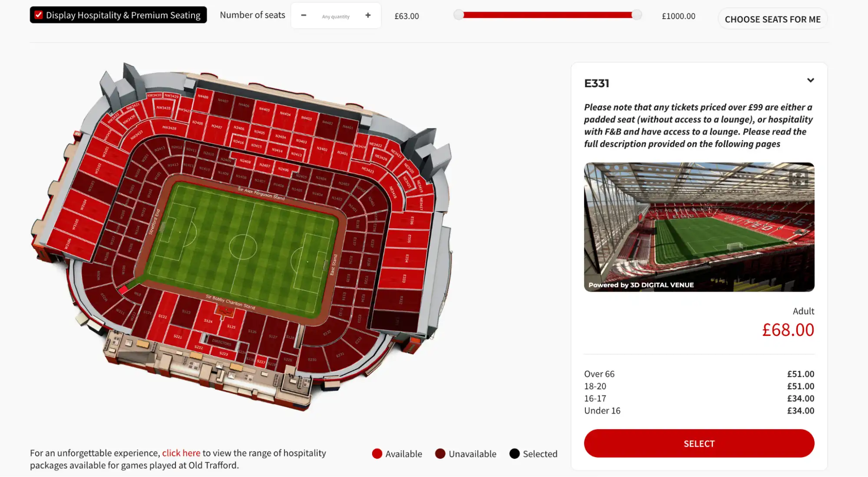This screenshot has height=477, width=868.
Task: Disable Display Hospitality & Premium Seating
Action: point(39,14)
